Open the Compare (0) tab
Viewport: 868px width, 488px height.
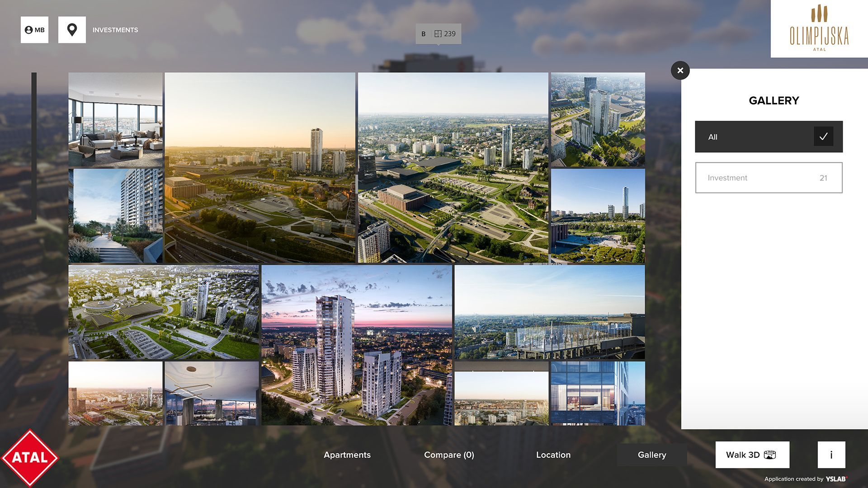point(449,455)
